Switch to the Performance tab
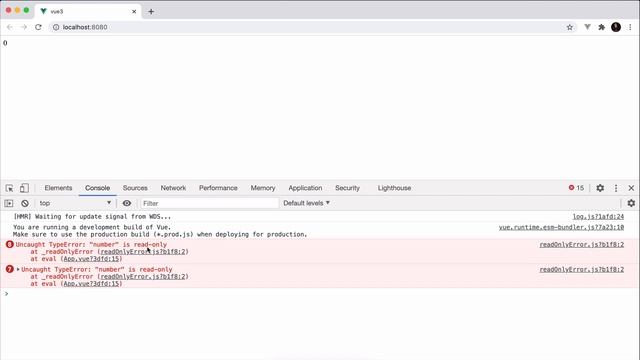 point(218,188)
